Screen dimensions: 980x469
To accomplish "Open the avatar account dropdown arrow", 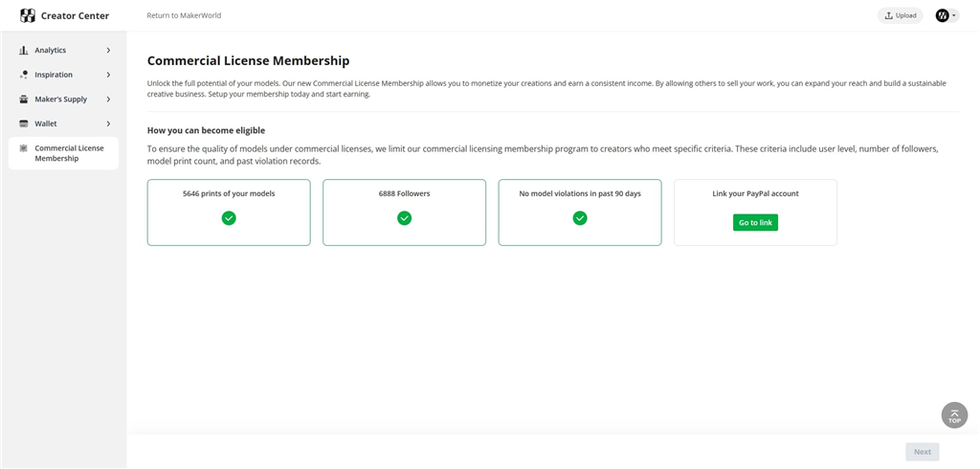I will [x=954, y=15].
